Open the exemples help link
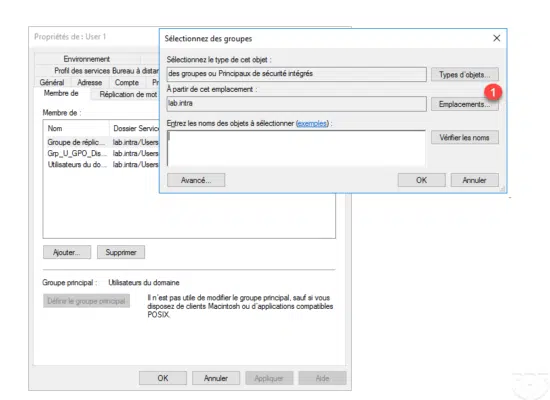550x400 pixels. coord(312,124)
